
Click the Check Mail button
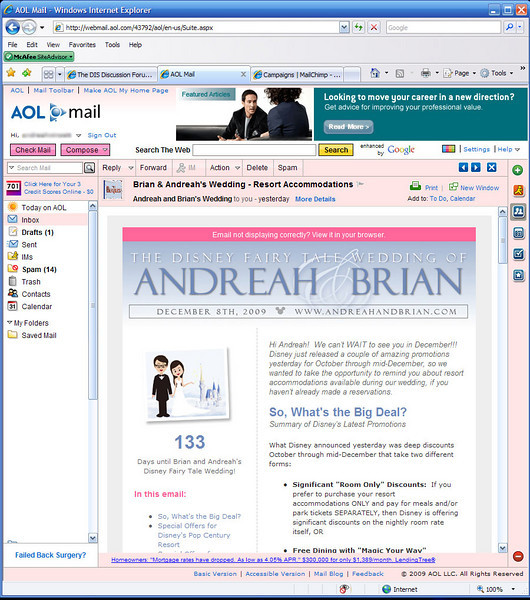(x=33, y=150)
